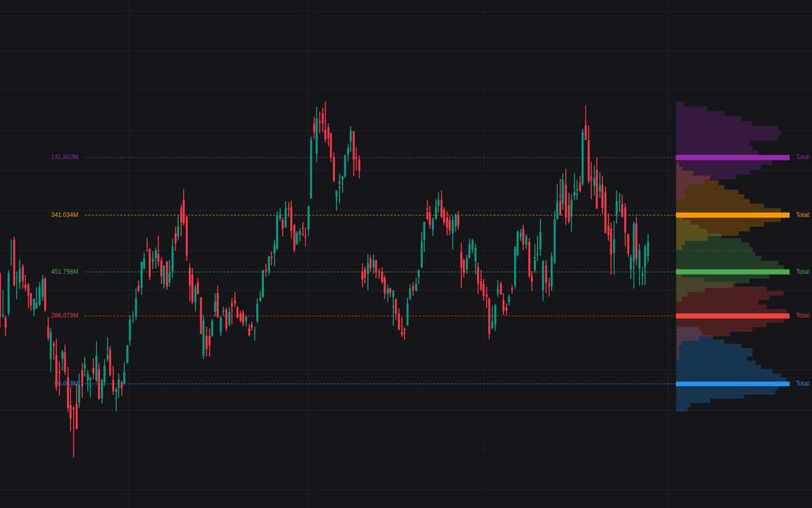Select the purple point-of-control bar
The height and width of the screenshot is (508, 812).
pos(733,157)
